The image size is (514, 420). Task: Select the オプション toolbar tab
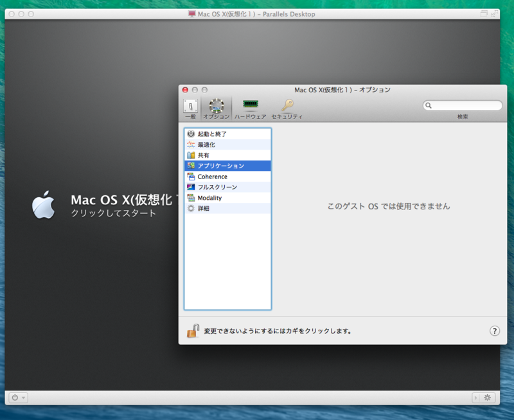[x=217, y=109]
